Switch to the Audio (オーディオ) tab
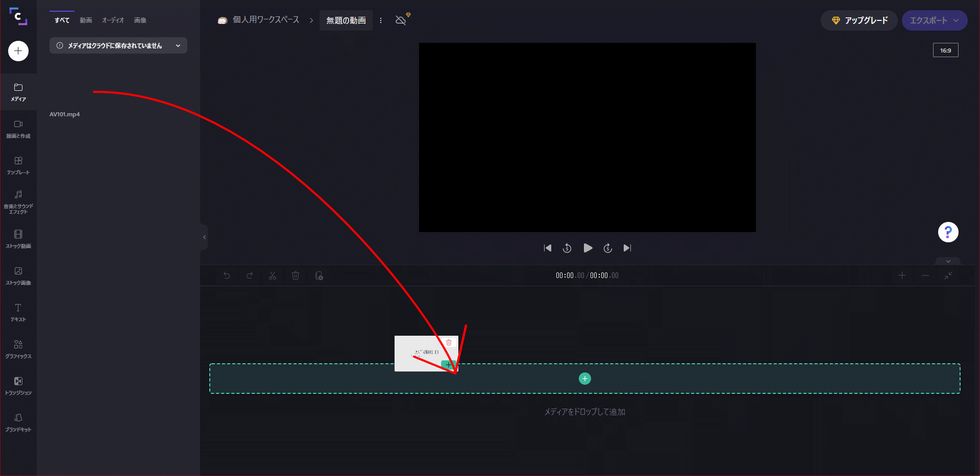The image size is (980, 476). click(x=113, y=20)
